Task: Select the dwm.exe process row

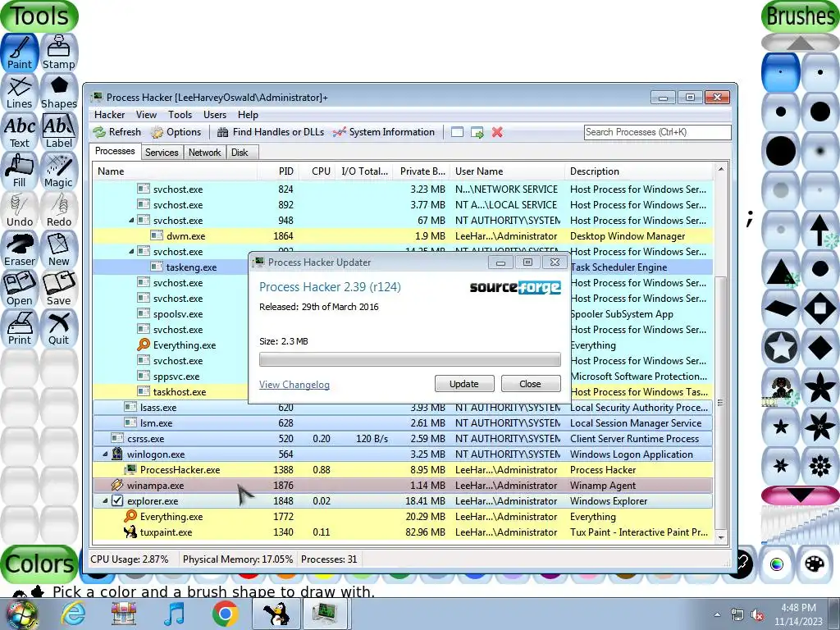Action: pyautogui.click(x=402, y=235)
